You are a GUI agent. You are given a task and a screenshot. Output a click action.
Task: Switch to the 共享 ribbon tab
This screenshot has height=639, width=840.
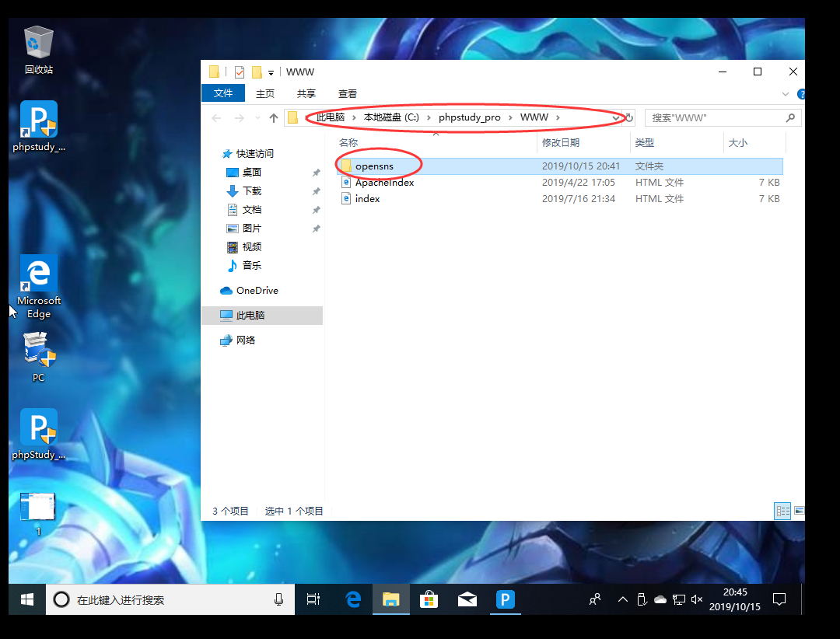pos(306,93)
